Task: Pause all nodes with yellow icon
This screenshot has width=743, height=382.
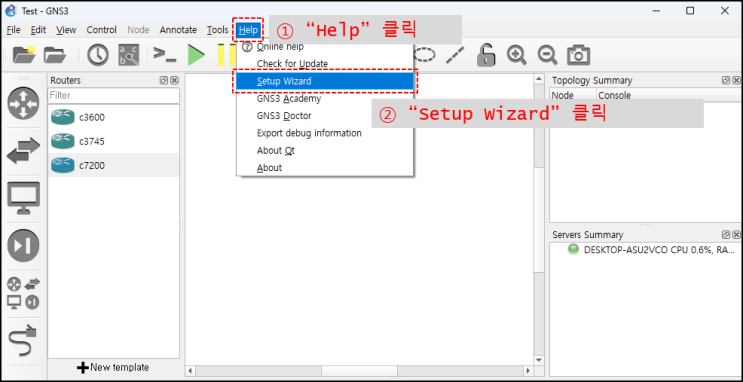Action: [x=226, y=55]
